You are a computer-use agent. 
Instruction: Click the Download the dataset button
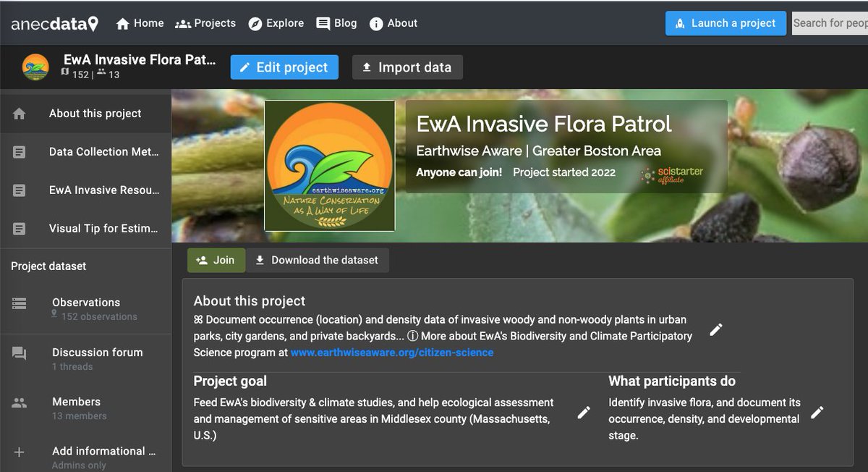(x=318, y=260)
